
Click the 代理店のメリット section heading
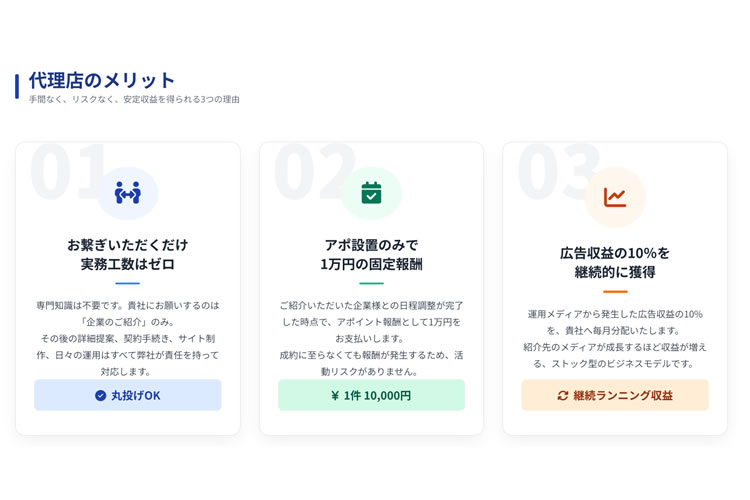(x=102, y=80)
